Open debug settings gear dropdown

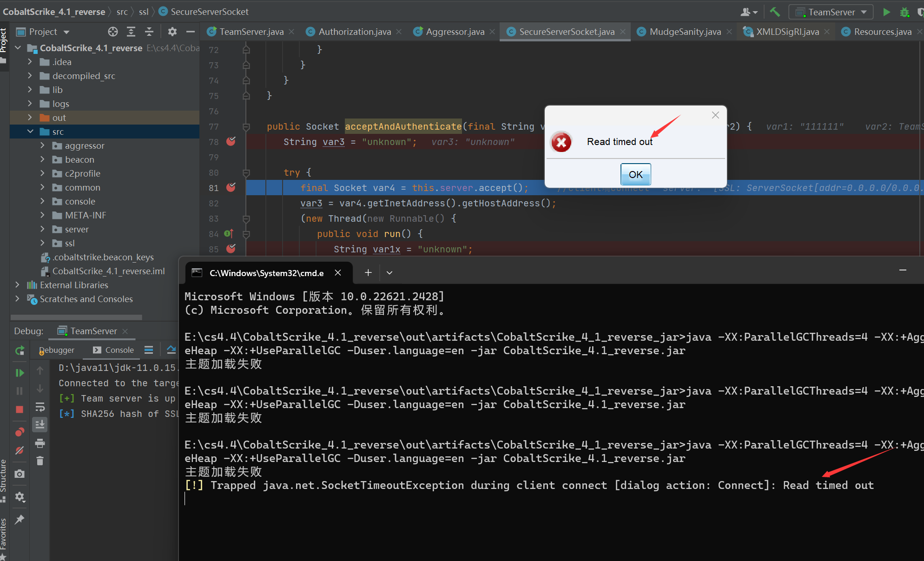(20, 497)
